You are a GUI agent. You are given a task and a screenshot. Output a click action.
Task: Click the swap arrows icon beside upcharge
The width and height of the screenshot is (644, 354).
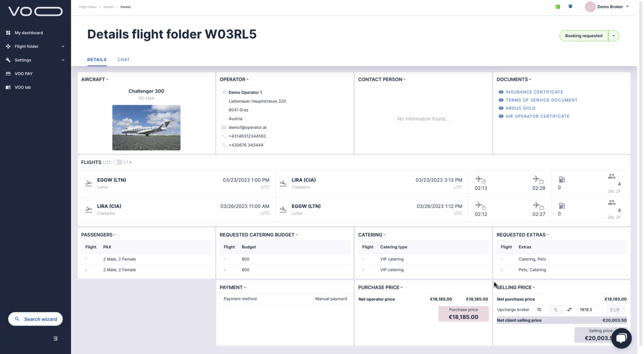coord(569,310)
